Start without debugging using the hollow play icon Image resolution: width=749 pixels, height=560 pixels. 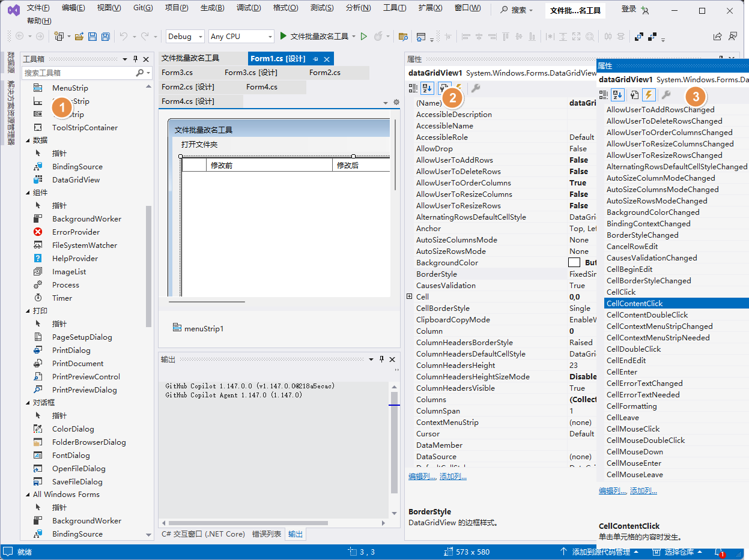tap(364, 37)
